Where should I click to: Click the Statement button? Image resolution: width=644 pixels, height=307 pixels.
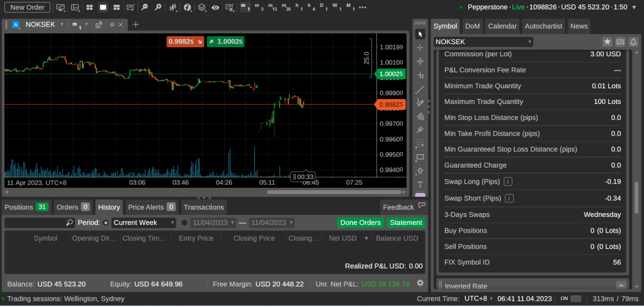pos(406,223)
